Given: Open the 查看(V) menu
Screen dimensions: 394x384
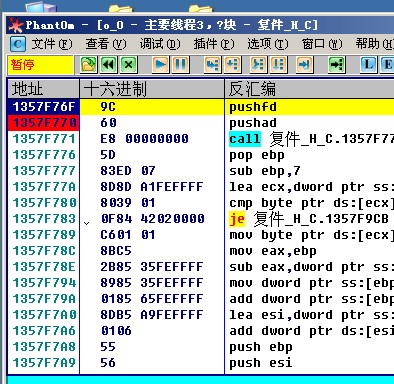Looking at the screenshot, I should click(106, 44).
